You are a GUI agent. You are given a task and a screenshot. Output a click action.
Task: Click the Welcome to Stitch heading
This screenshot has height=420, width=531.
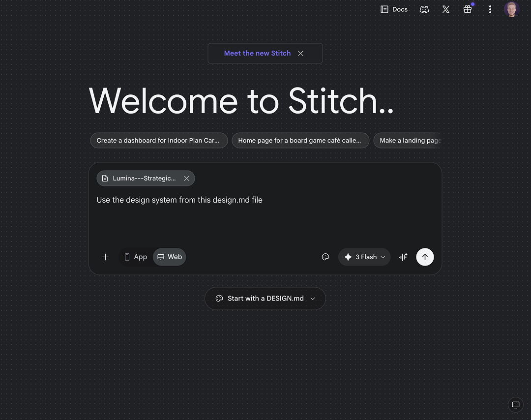point(241,101)
